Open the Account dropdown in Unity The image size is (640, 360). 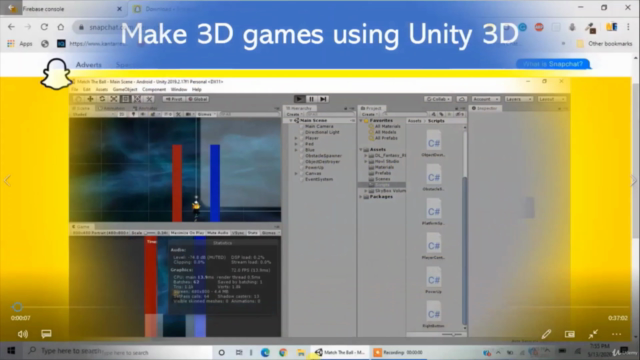pyautogui.click(x=485, y=99)
